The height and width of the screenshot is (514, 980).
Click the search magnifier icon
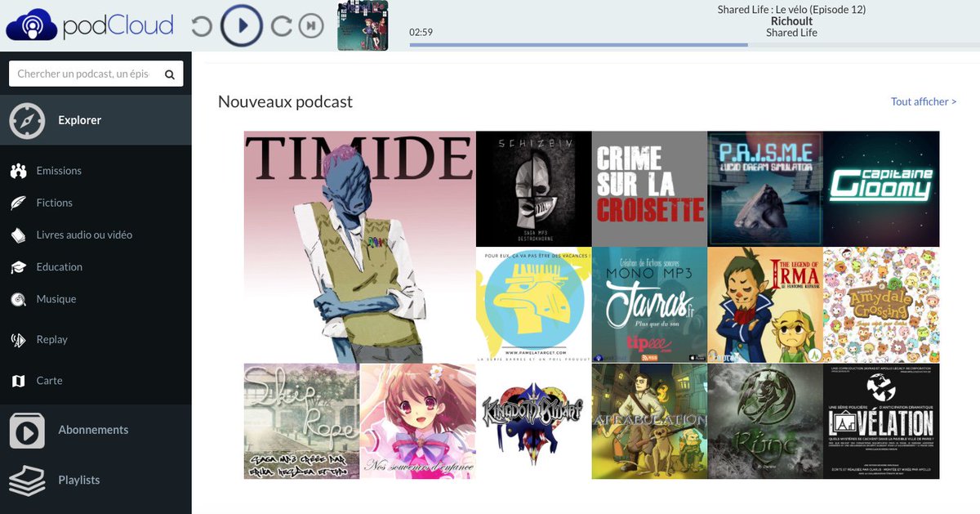point(170,74)
